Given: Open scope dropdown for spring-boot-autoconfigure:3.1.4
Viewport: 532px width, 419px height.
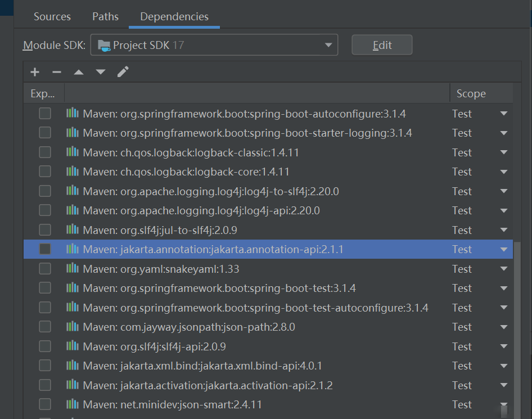Looking at the screenshot, I should [504, 114].
